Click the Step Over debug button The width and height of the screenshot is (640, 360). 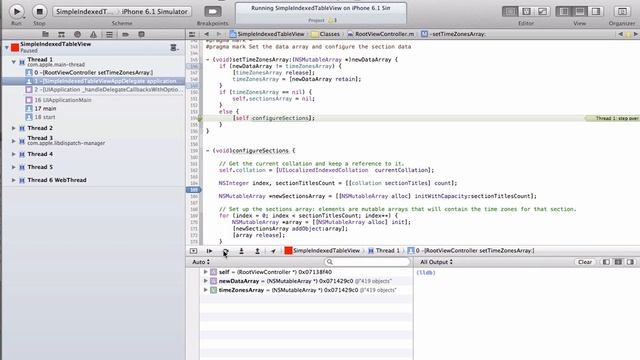pos(225,251)
